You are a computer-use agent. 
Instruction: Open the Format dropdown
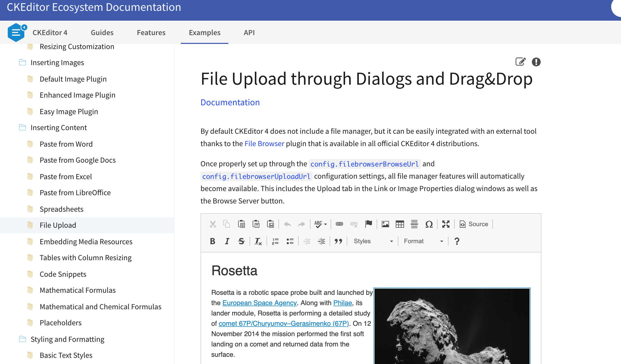coord(423,241)
